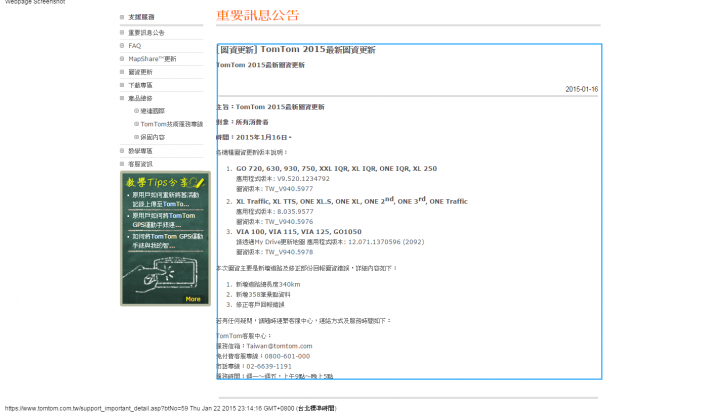Screen dimensions: 720x412
Task: Click the '主旨：TomTom 2015最新圖資更新' line
Action: click(x=270, y=107)
